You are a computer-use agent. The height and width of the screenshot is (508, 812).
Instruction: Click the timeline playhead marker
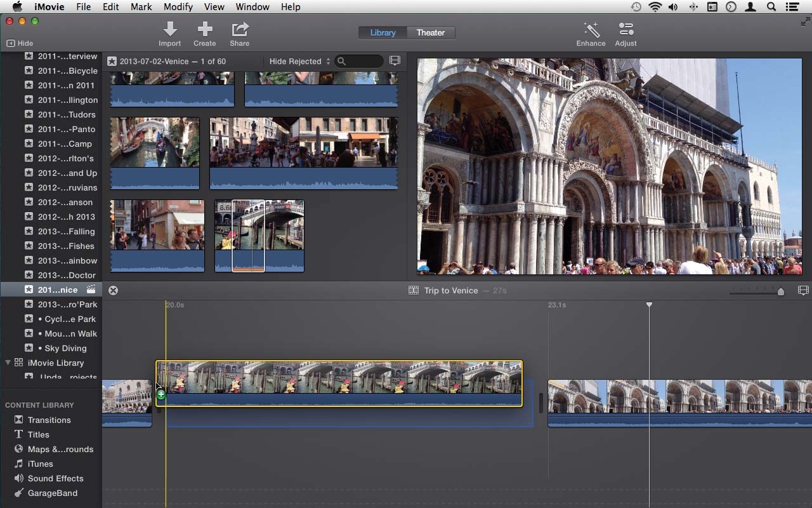point(649,305)
